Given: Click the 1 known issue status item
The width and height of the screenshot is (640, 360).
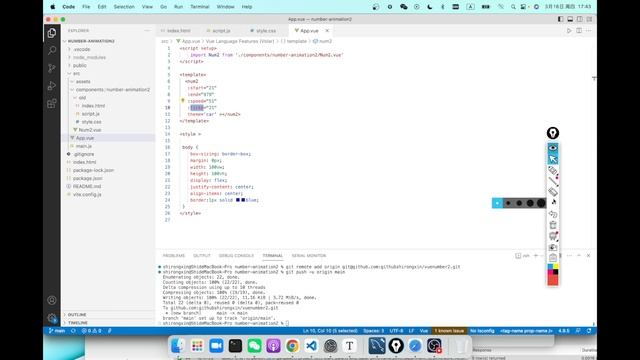Looking at the screenshot, I should coord(449,331).
